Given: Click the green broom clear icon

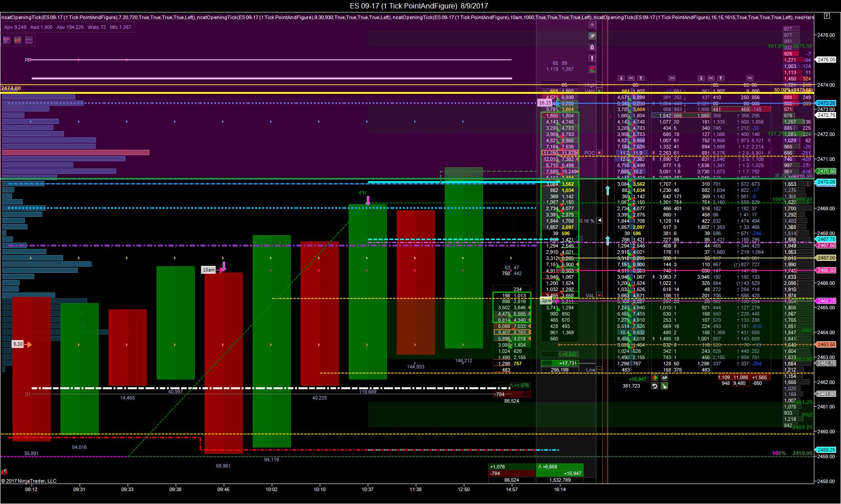Looking at the screenshot, I should click(x=664, y=386).
